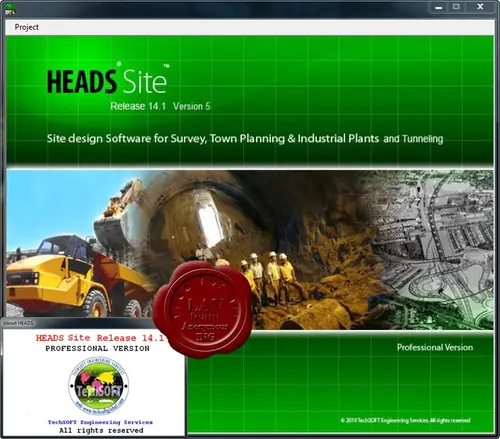This screenshot has height=439, width=500.
Task: Click PROFESSIONAL VERSION text in About box
Action: tap(98, 349)
